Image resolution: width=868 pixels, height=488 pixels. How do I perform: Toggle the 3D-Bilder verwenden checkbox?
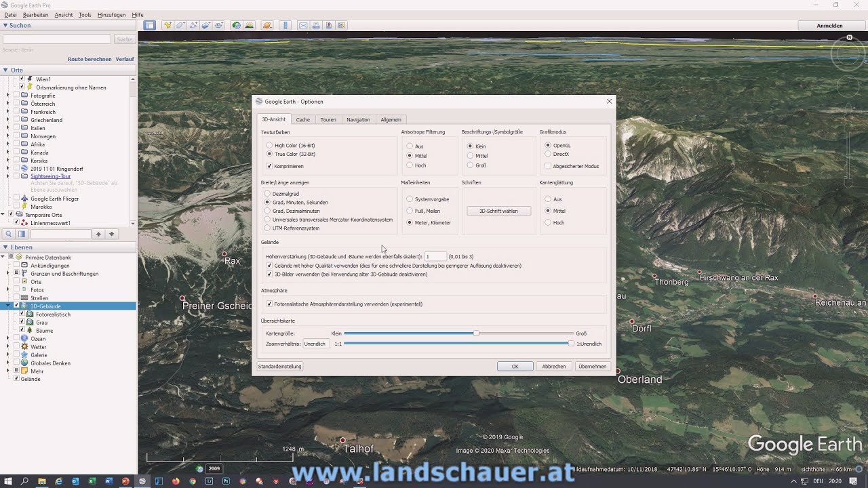[270, 274]
